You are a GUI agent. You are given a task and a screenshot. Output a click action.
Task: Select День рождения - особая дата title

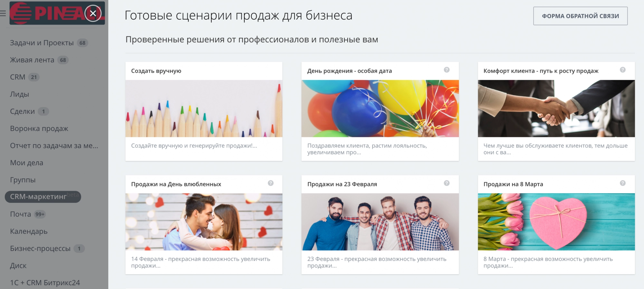point(349,71)
